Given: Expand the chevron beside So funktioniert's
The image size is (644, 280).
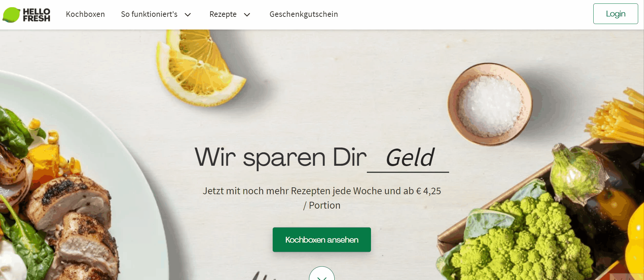Looking at the screenshot, I should click(188, 15).
